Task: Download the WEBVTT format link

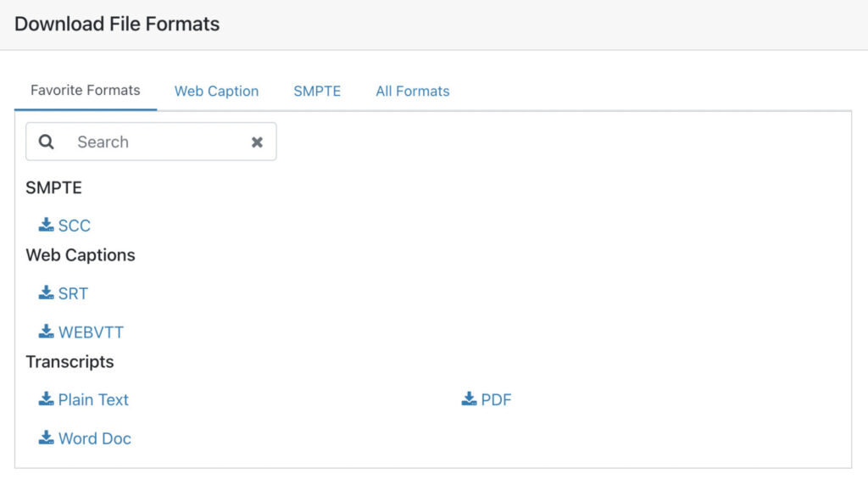Action: point(91,332)
